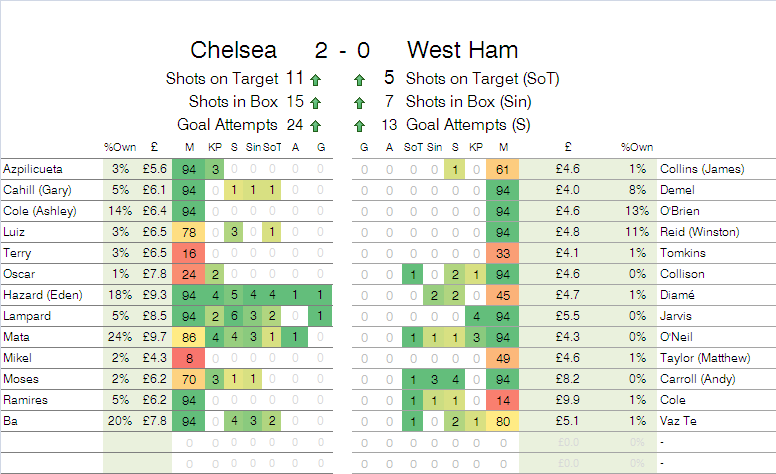Click the Lampard player name
Viewport: 776px width, 474px height.
coord(27,316)
